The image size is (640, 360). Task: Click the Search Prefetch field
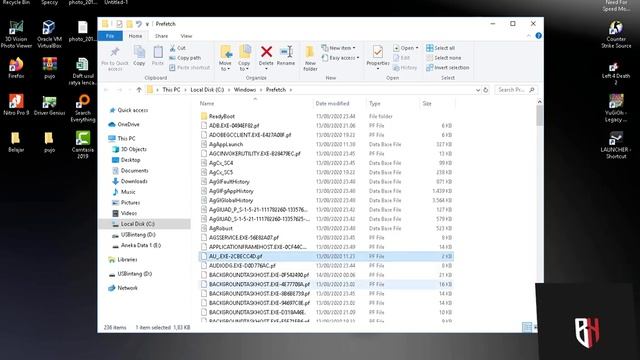click(x=516, y=90)
